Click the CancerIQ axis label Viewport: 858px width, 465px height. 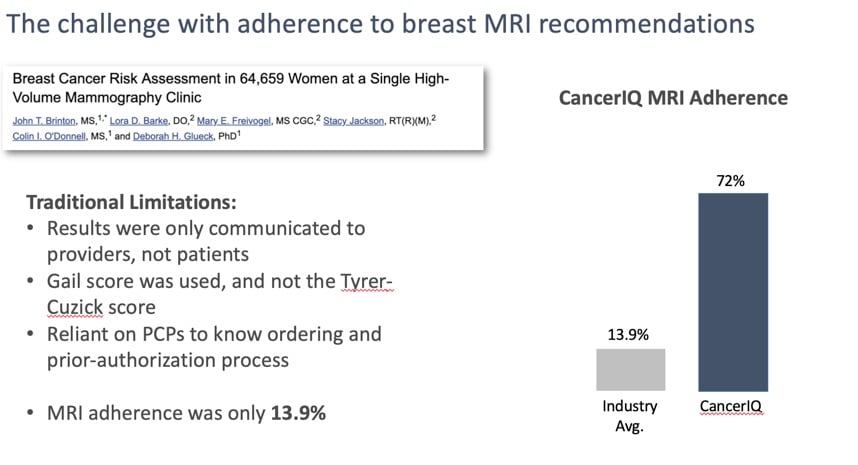pos(731,406)
